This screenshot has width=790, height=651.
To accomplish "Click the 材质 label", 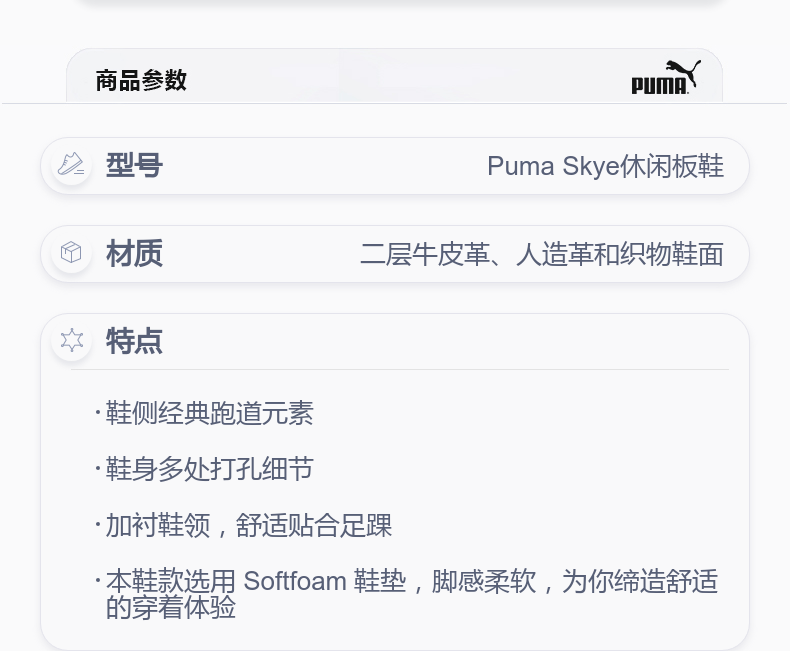I will click(x=134, y=253).
